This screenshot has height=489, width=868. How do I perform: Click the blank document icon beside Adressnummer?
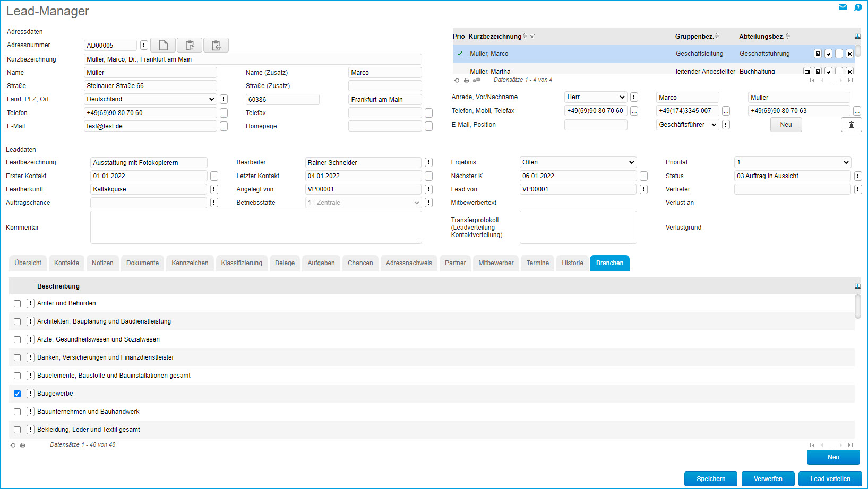(163, 45)
